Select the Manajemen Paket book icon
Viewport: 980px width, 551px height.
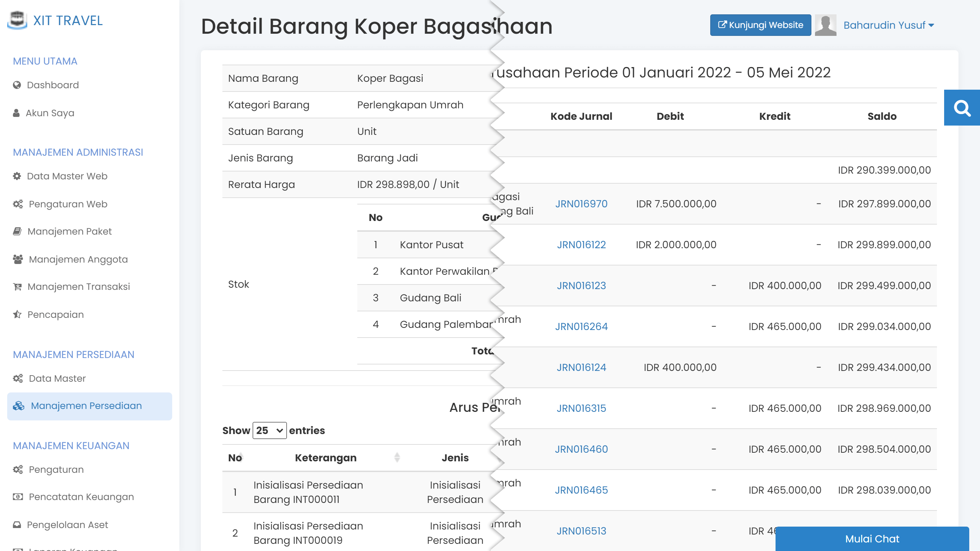click(18, 231)
